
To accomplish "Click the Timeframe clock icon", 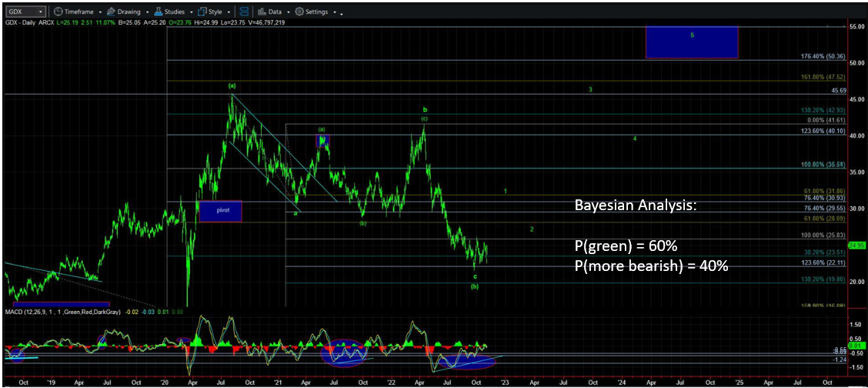I will (x=58, y=12).
